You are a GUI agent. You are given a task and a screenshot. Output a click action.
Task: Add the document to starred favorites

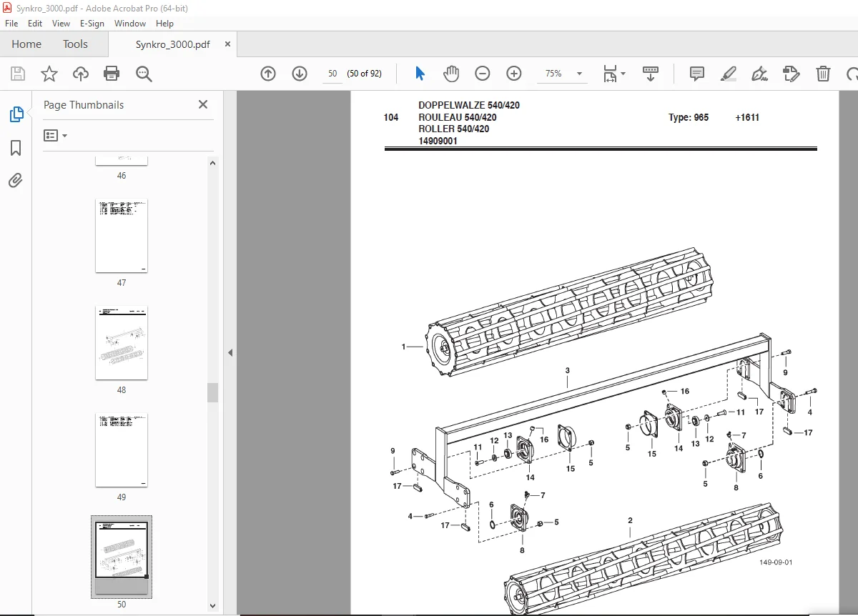(x=49, y=74)
